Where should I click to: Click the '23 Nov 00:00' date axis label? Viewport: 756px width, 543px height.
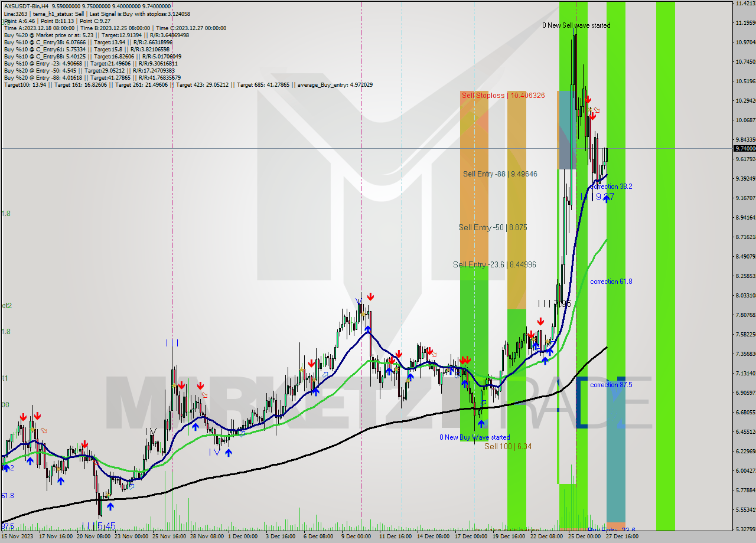click(131, 537)
